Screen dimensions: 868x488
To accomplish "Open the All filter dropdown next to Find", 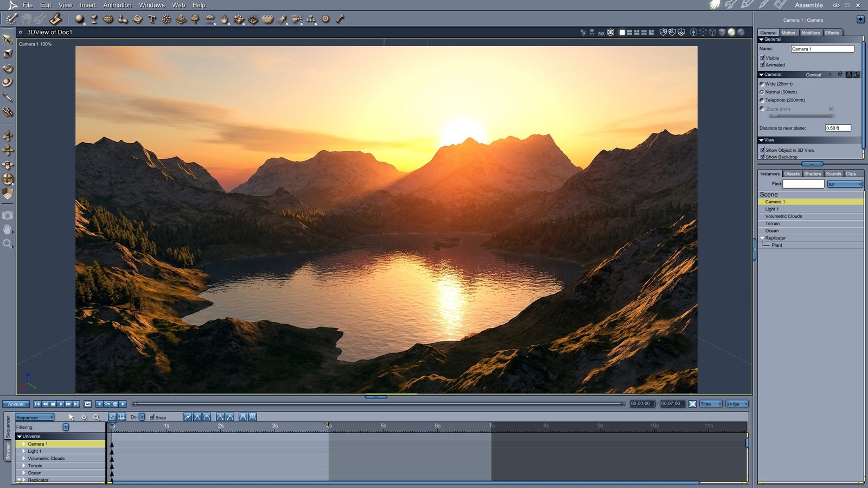I will 845,184.
